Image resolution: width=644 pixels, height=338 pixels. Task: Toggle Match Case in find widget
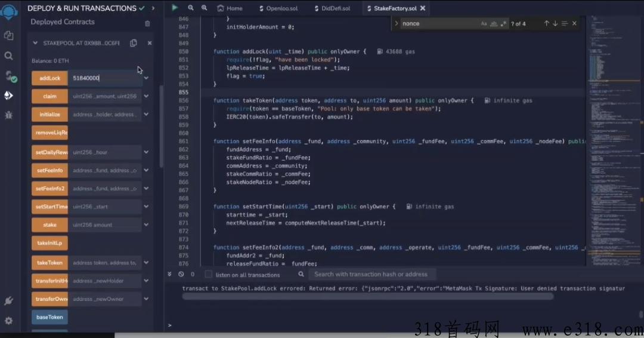point(484,23)
